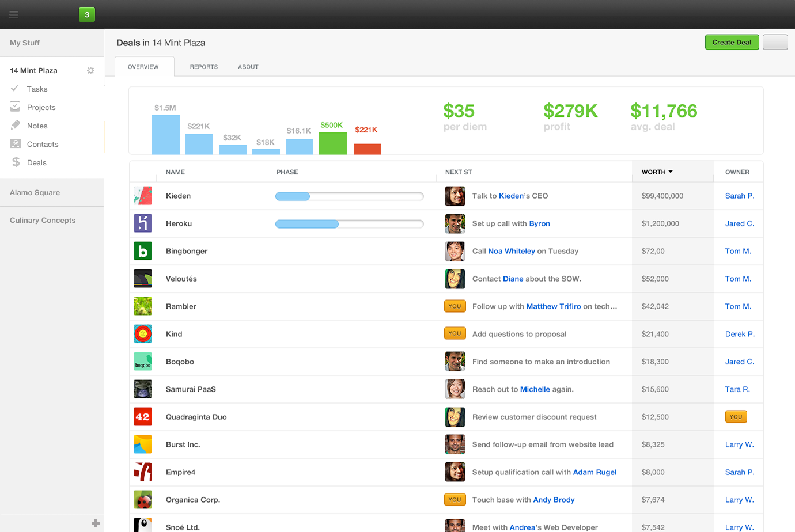This screenshot has width=795, height=532.
Task: Click the plus icon at sidebar bottom
Action: [96, 523]
